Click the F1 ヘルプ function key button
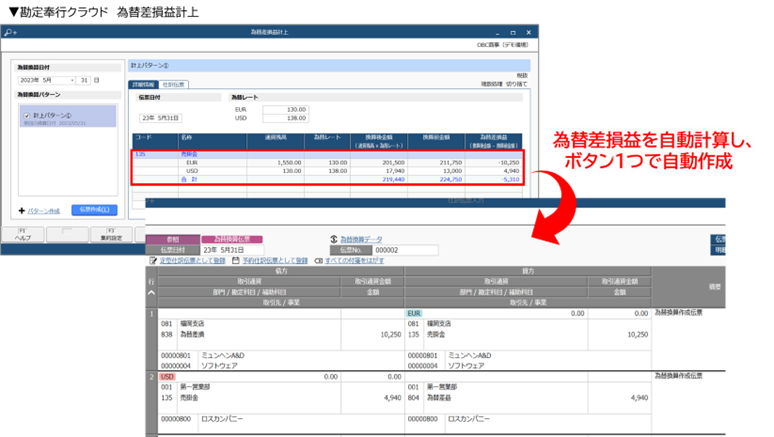 tap(23, 235)
